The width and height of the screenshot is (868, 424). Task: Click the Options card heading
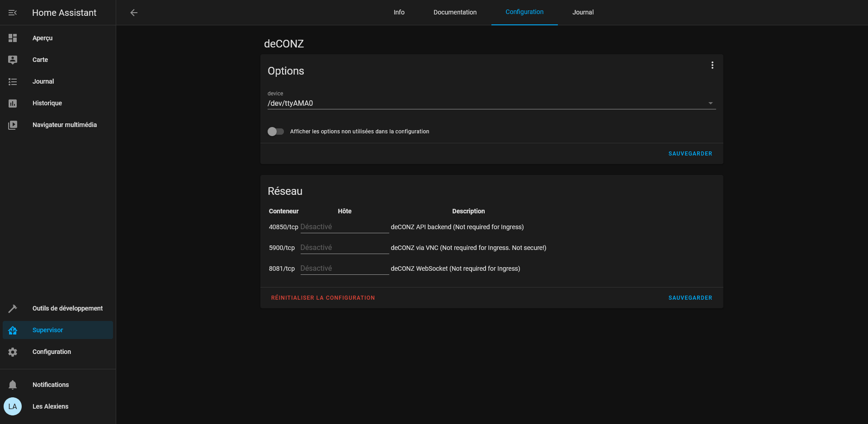286,71
